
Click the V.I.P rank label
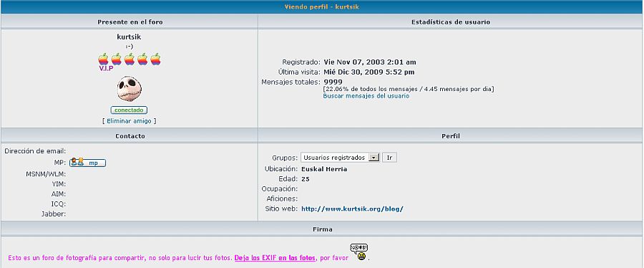point(106,69)
